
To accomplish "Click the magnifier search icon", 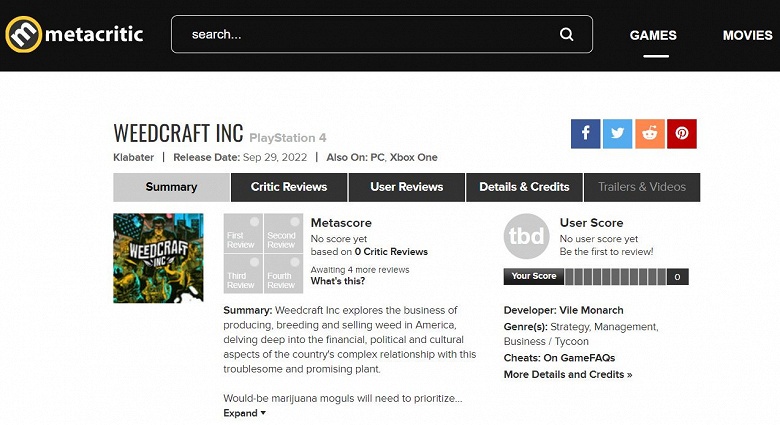I will pyautogui.click(x=567, y=34).
